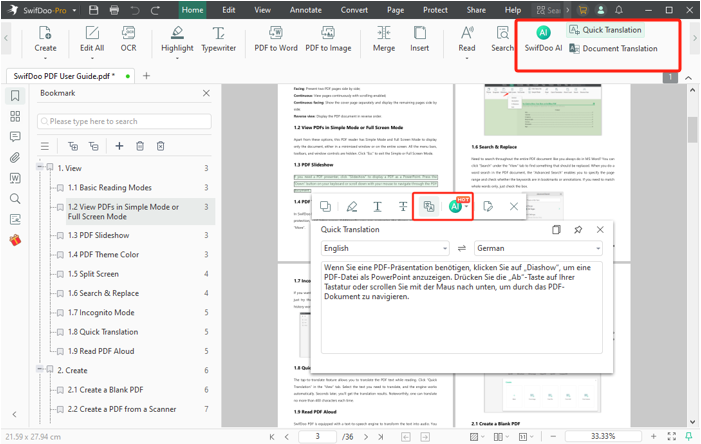Run the OCR tool
Viewport: 701px width, 444px height.
[x=128, y=39]
